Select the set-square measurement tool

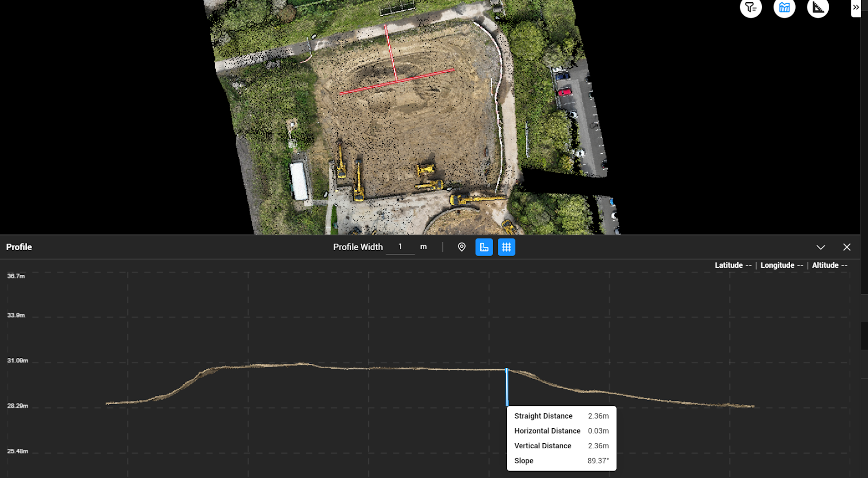817,8
